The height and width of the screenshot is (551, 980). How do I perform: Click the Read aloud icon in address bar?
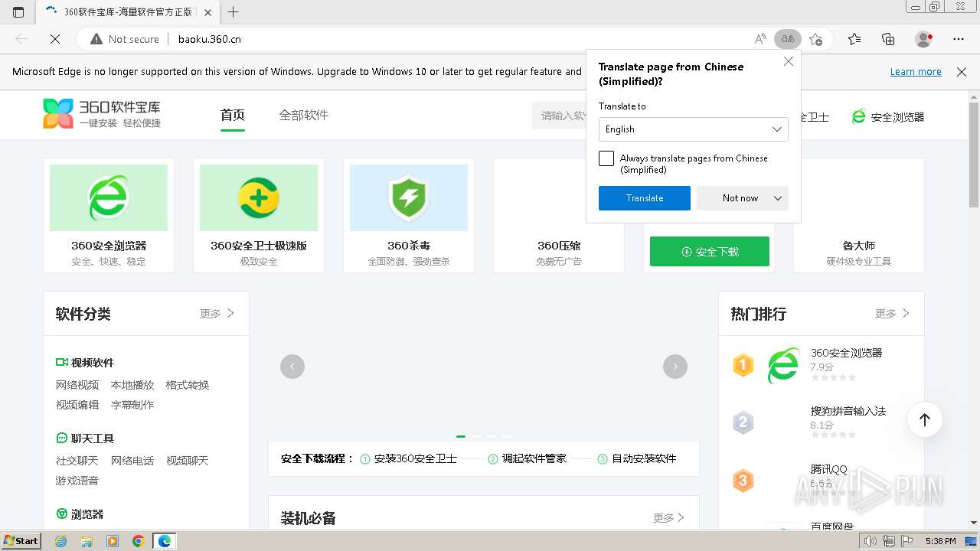coord(760,39)
